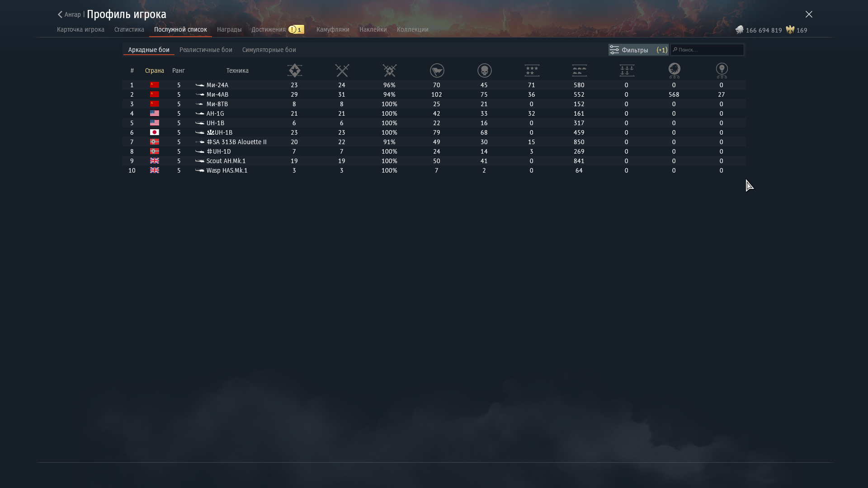Open the Фильтры filter dropdown
The height and width of the screenshot is (488, 868).
pyautogui.click(x=638, y=50)
